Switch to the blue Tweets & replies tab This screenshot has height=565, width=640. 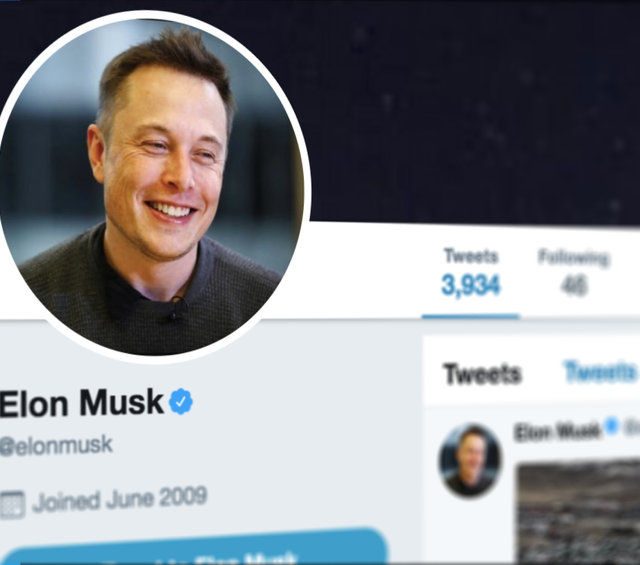(x=601, y=371)
